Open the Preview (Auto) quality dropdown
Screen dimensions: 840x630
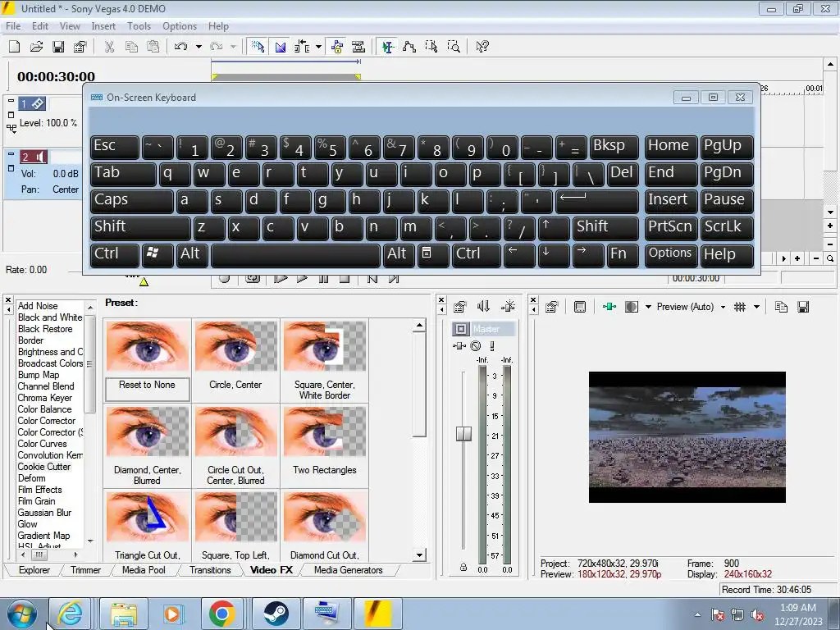click(x=723, y=307)
